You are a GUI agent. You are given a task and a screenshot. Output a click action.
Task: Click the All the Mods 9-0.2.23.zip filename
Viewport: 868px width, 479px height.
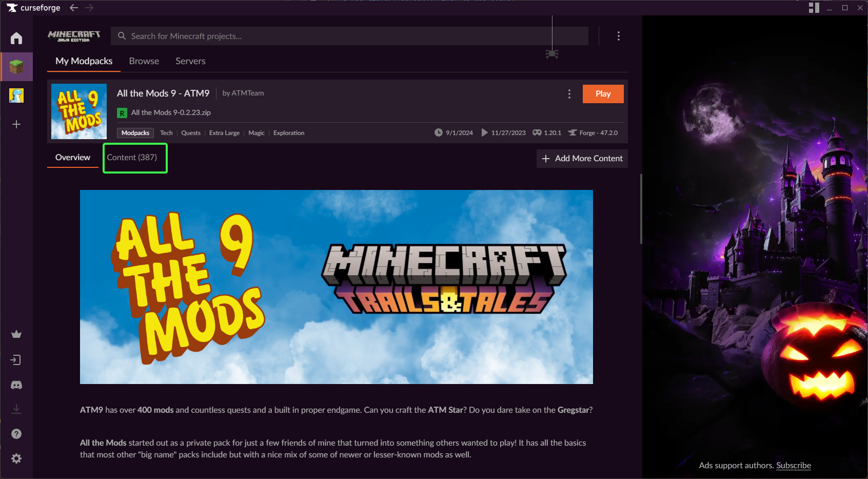(171, 113)
